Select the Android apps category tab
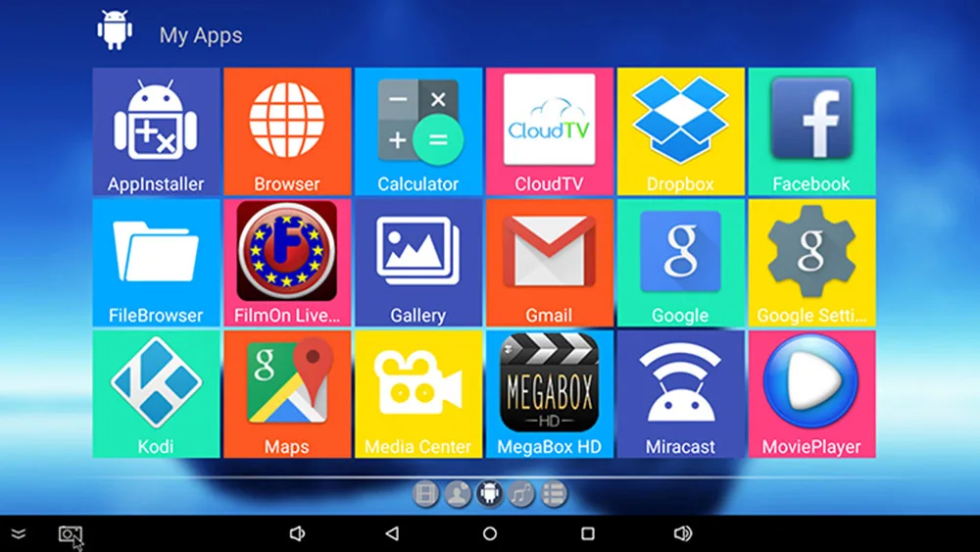Screen dimensions: 980x552 pyautogui.click(x=489, y=494)
